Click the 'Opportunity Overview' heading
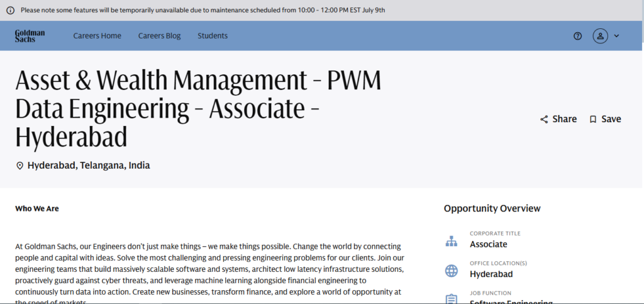 [492, 208]
